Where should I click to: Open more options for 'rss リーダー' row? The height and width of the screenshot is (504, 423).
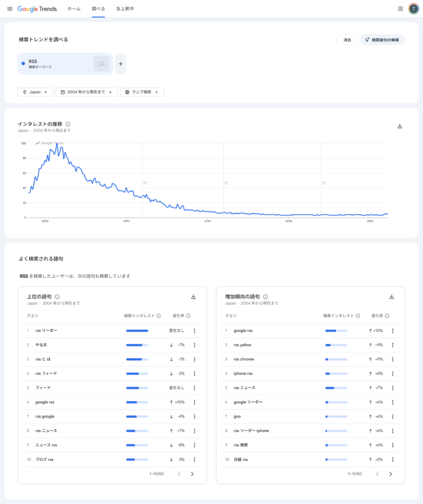[195, 331]
